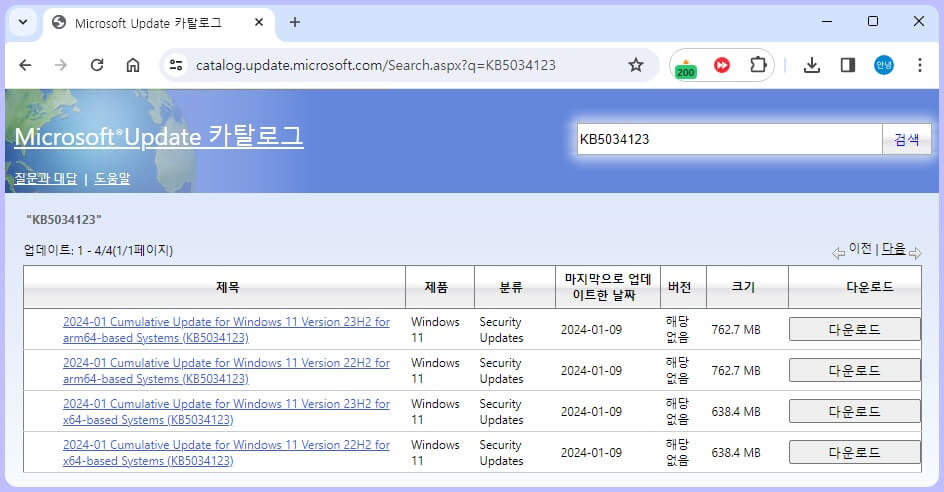The image size is (944, 492).
Task: Reload the Microsoft Update catalog page
Action: [x=97, y=65]
